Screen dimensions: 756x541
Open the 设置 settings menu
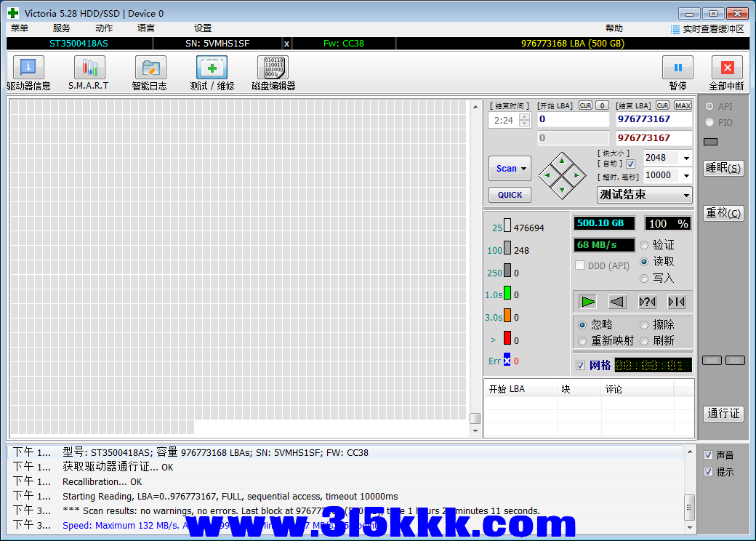click(203, 28)
